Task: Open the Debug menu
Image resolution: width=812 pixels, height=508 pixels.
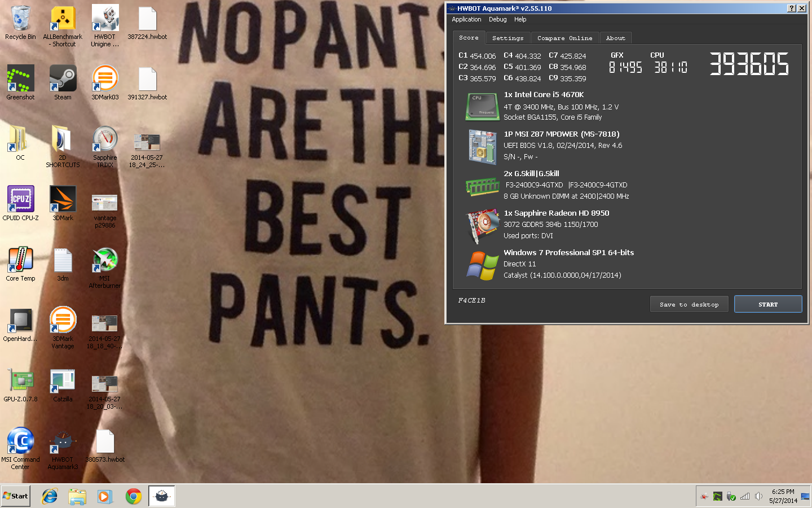Action: 497,19
